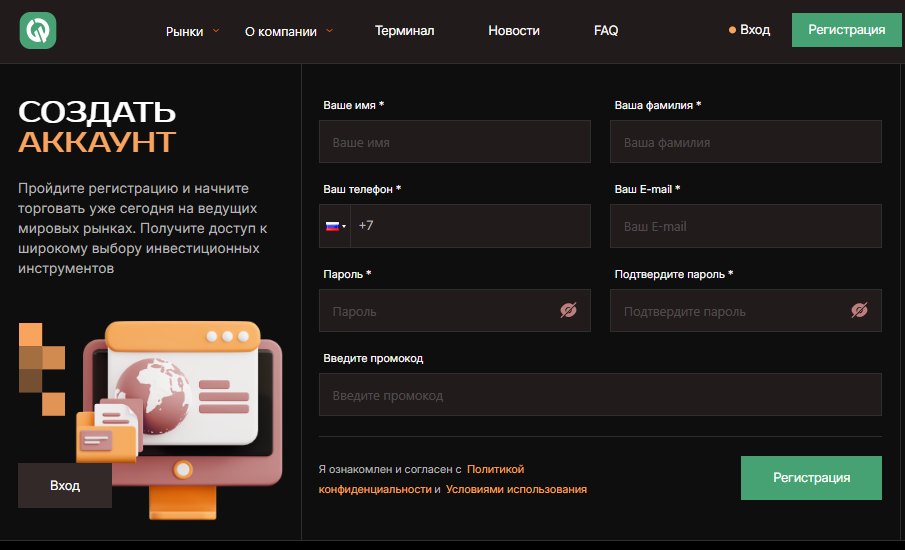Select the Введите промокод input field

[600, 395]
